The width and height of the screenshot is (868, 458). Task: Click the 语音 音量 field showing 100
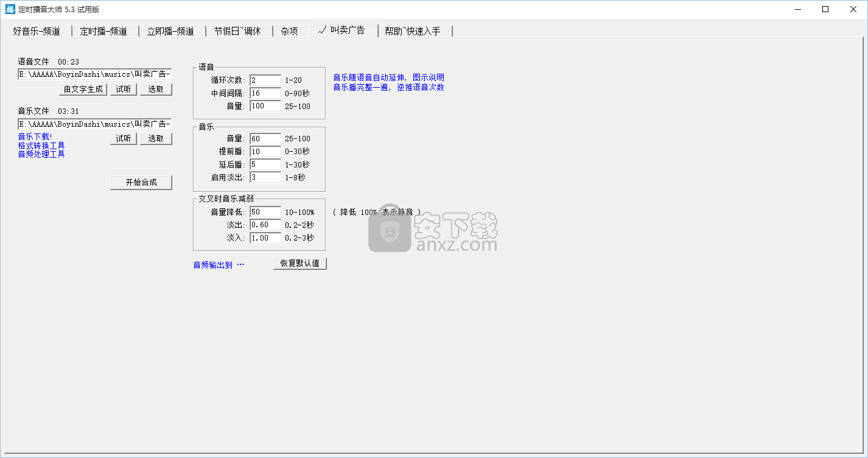265,106
